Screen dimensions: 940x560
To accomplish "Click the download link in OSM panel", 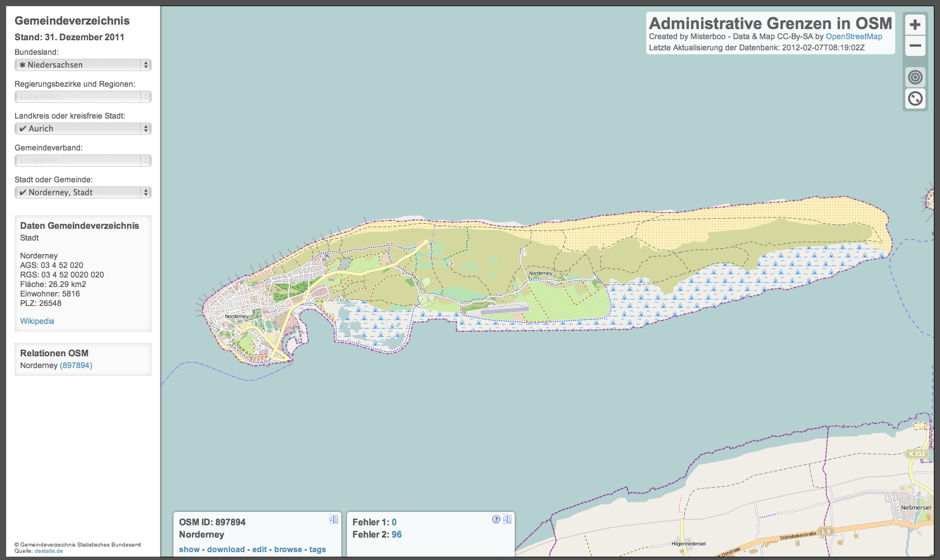I will pos(225,549).
